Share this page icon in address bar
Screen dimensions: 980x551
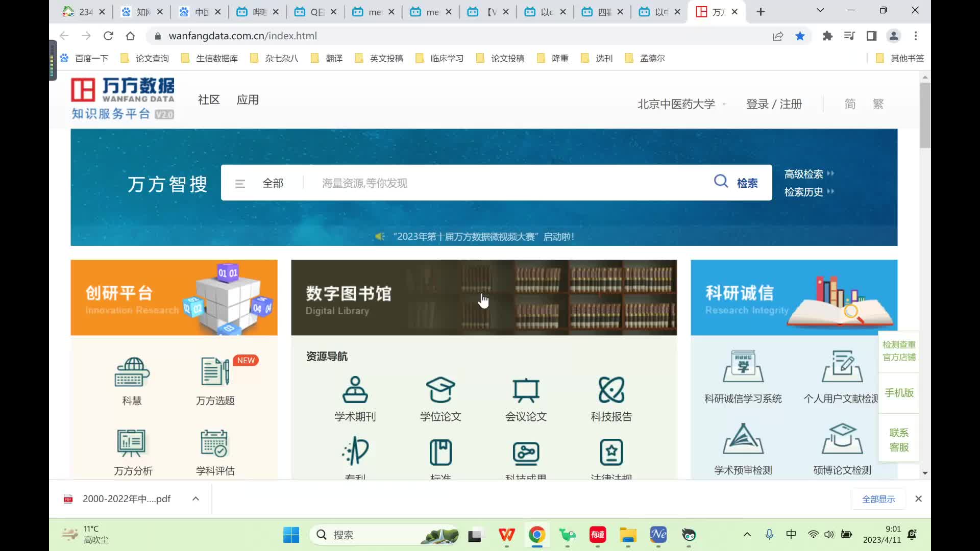pos(778,36)
